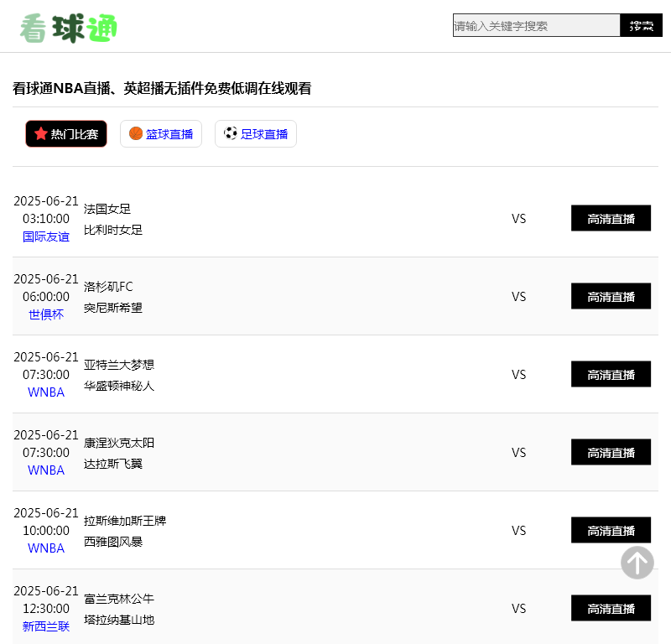
Task: Switch to the 篮球直播 tab
Action: 161,133
